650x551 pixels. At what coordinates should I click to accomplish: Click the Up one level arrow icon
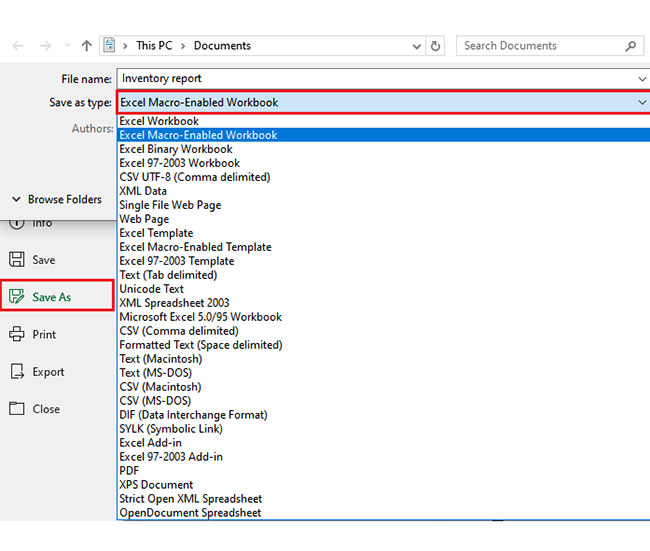pos(87,46)
